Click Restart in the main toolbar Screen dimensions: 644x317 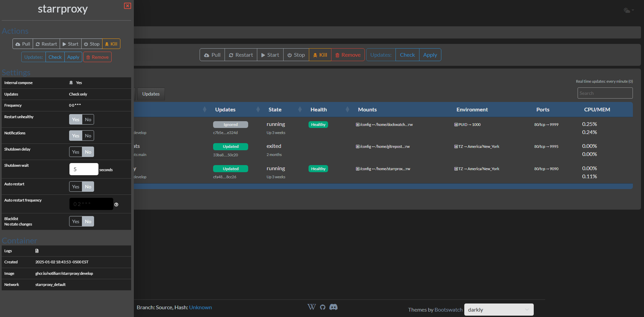[x=241, y=55]
